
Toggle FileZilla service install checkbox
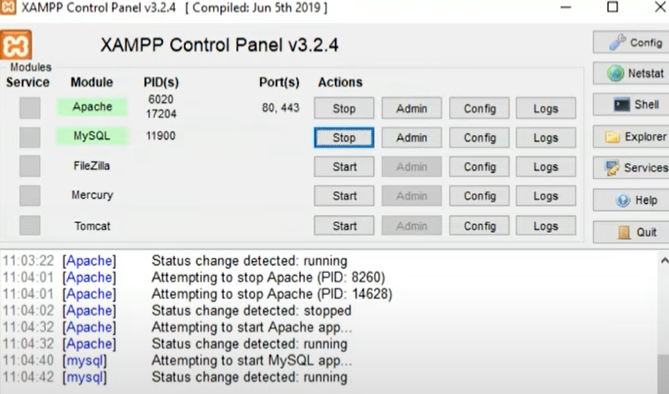click(x=30, y=166)
